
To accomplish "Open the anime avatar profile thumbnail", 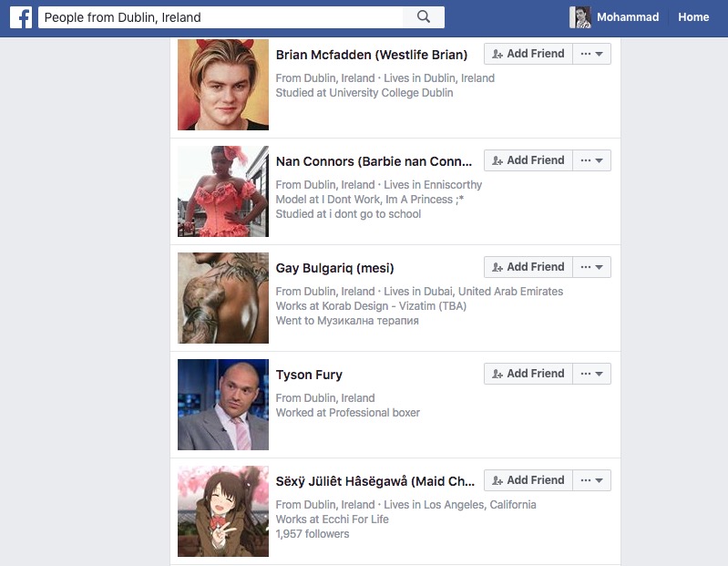I will click(x=223, y=511).
